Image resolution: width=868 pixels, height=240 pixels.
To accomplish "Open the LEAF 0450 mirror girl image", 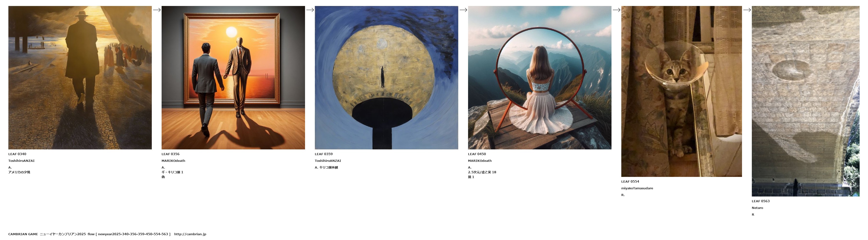I will point(540,77).
